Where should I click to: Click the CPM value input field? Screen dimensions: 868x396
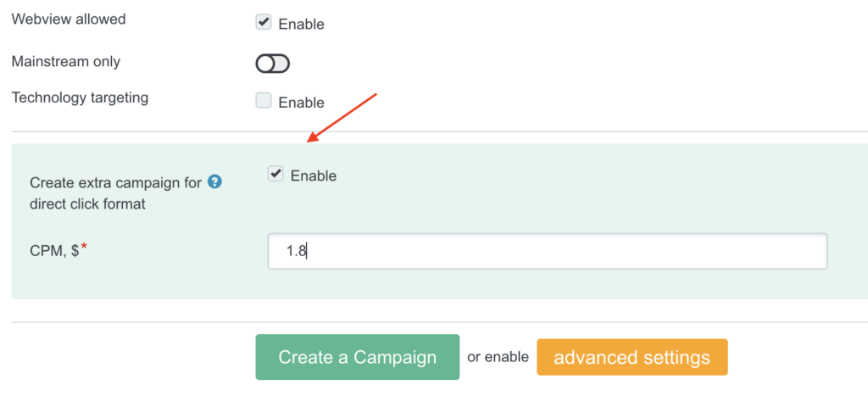click(547, 252)
